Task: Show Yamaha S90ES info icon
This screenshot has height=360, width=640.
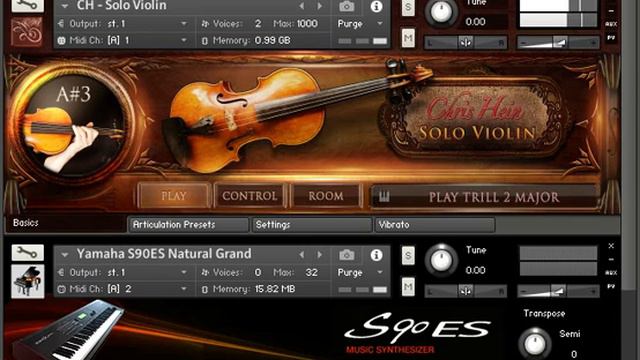Action: (x=376, y=255)
